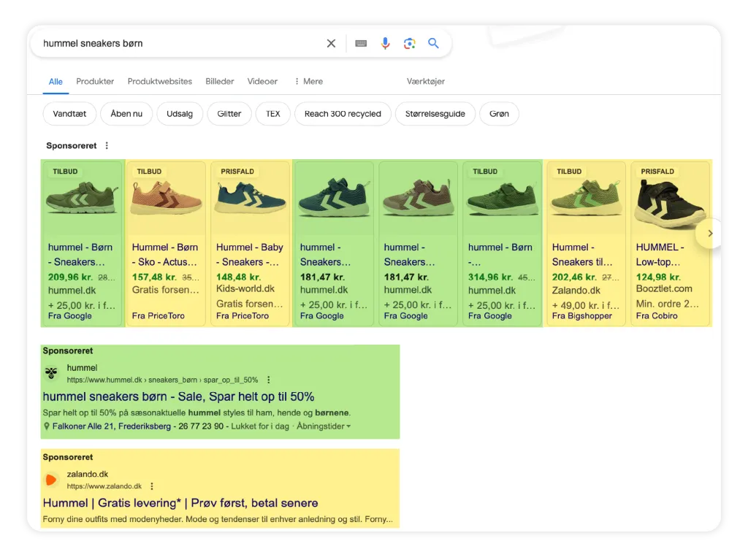The width and height of the screenshot is (748, 560).
Task: Start voice search with the microphone icon
Action: (x=385, y=43)
